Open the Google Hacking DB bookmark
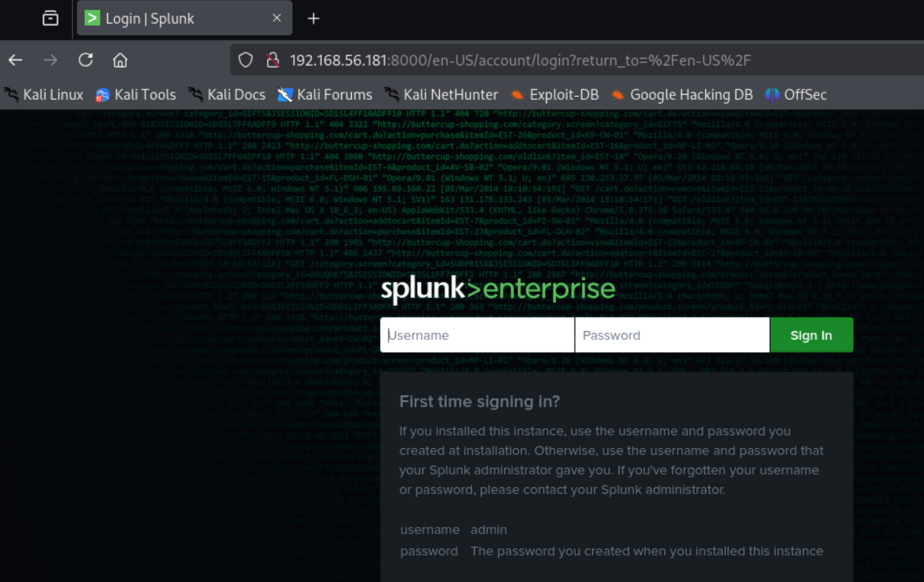Image resolution: width=924 pixels, height=582 pixels. (682, 95)
